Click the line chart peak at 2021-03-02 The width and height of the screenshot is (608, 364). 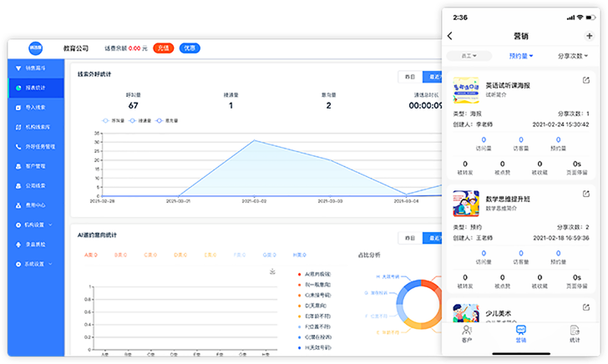255,140
